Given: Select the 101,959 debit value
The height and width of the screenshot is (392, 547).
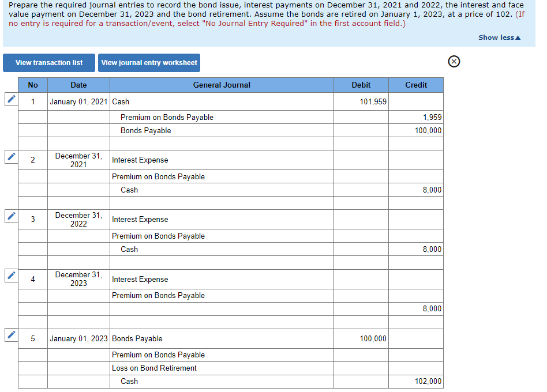Looking at the screenshot, I should pos(361,101).
